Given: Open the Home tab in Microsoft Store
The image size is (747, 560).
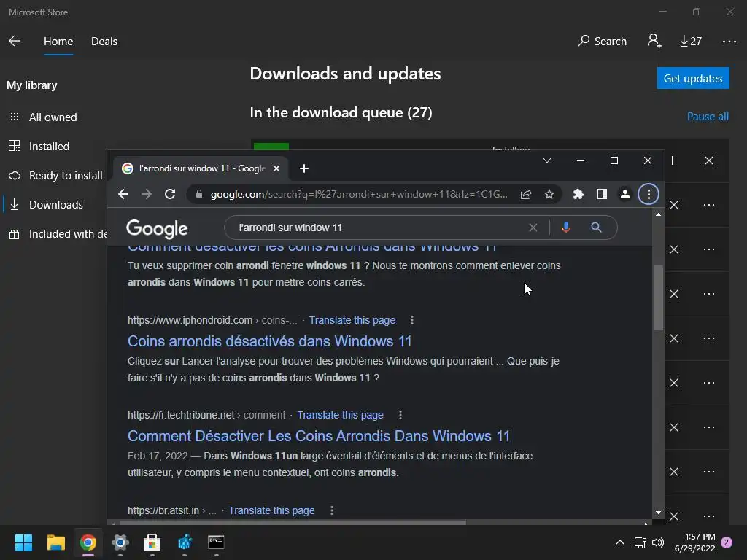Looking at the screenshot, I should click(58, 42).
